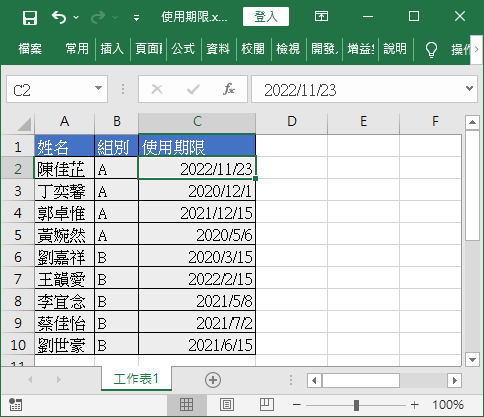The image size is (484, 417).
Task: Select cell containing 2021/12/15
Action: [x=197, y=213]
